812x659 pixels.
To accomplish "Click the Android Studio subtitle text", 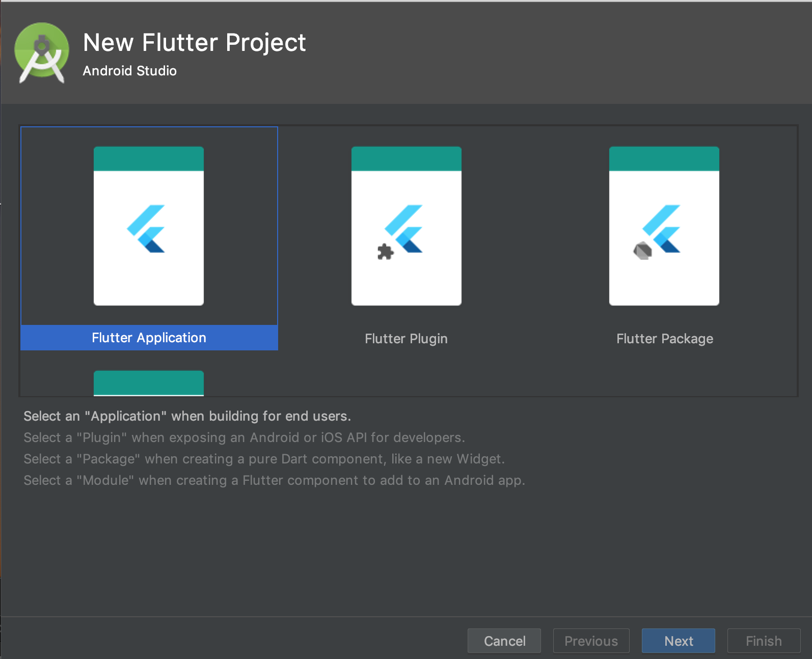I will [x=130, y=71].
